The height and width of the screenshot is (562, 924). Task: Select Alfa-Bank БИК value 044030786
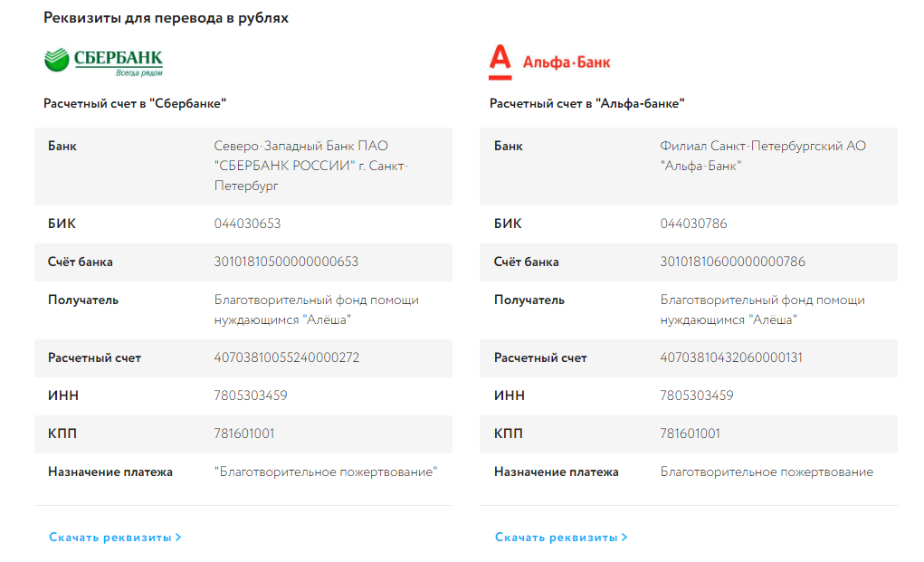693,224
